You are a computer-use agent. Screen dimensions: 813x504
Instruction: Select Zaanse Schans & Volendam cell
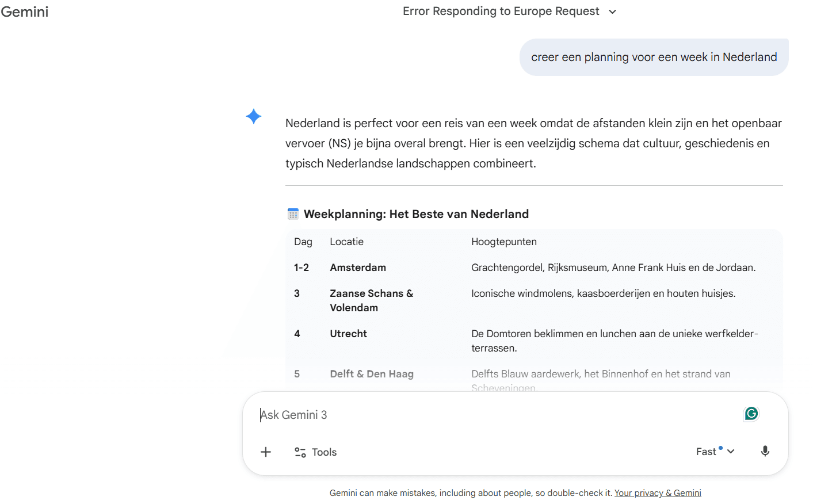371,300
